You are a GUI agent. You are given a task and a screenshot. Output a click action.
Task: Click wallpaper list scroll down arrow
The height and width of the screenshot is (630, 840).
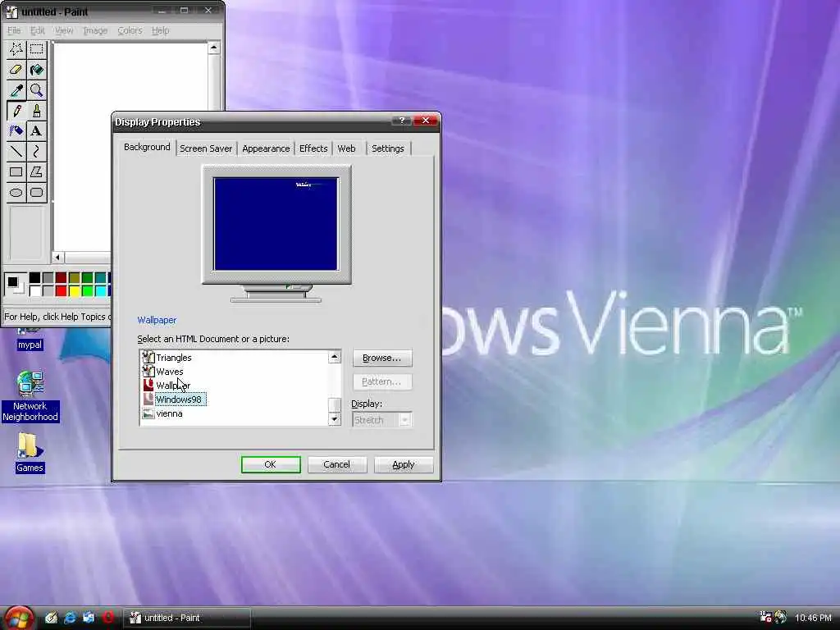[x=335, y=419]
